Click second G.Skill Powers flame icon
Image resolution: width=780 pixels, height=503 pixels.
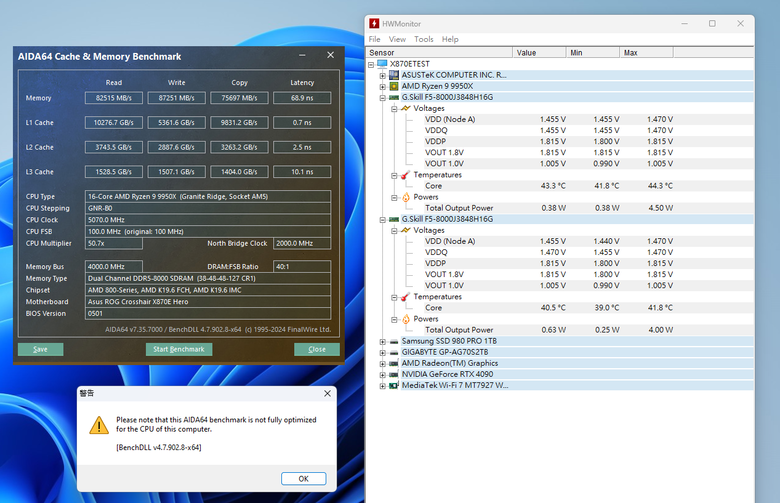pyautogui.click(x=406, y=319)
